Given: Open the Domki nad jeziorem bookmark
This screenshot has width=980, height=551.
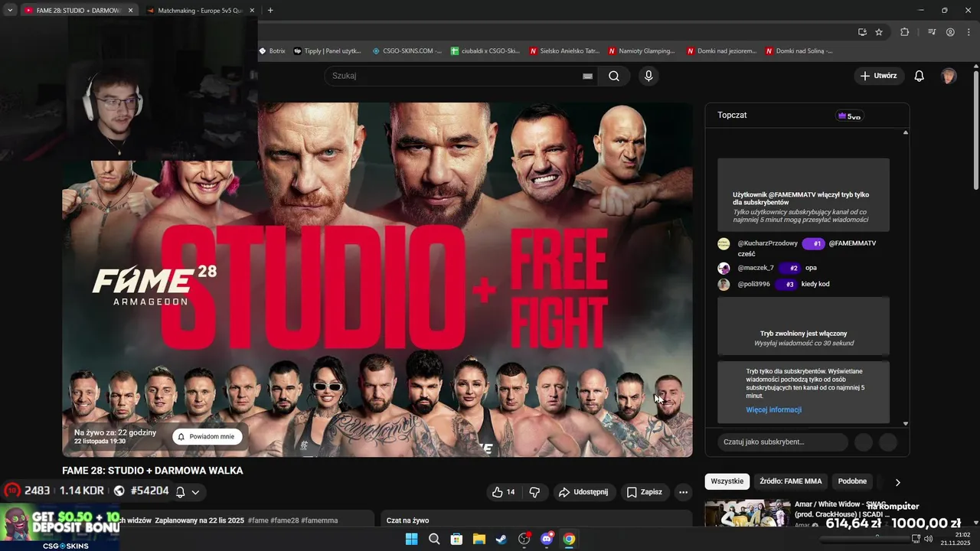Looking at the screenshot, I should point(722,51).
